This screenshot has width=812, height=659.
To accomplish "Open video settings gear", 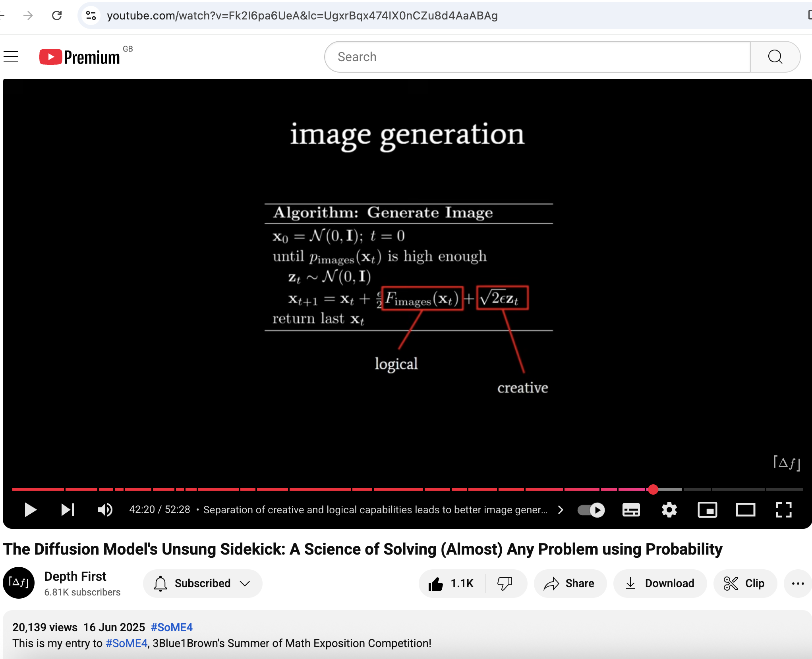I will pyautogui.click(x=669, y=510).
